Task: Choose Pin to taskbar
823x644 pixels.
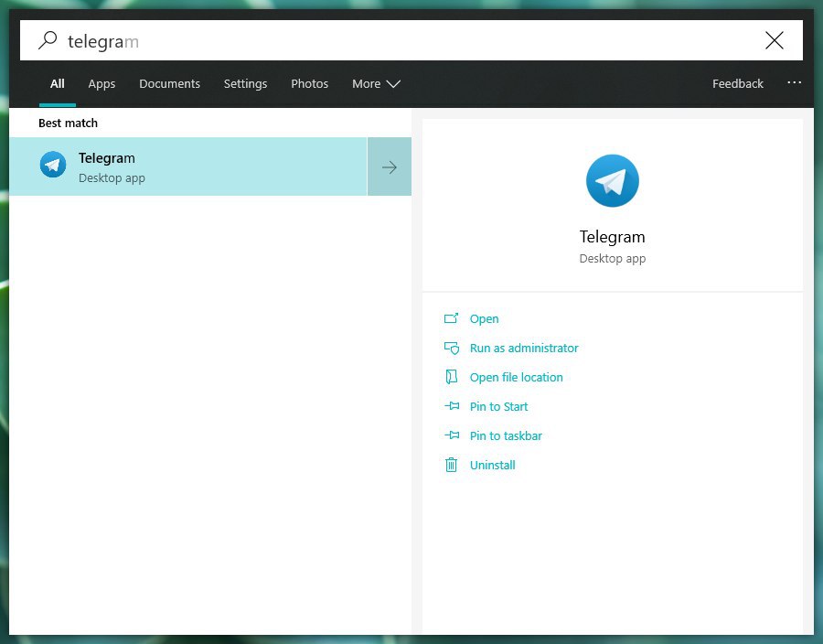Action: tap(506, 435)
